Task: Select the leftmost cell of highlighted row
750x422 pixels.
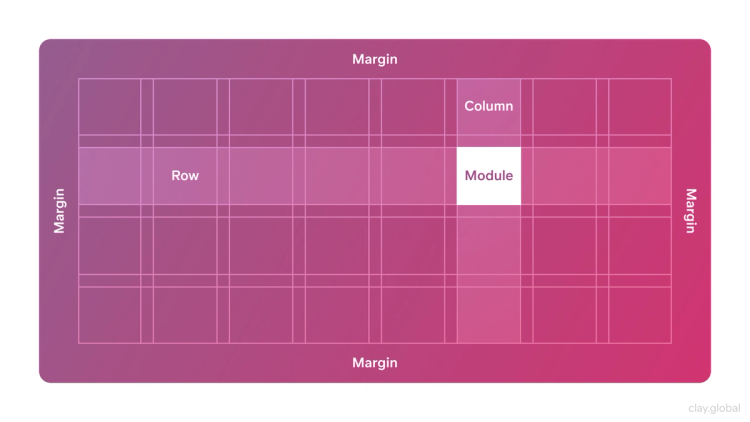Action: [110, 176]
